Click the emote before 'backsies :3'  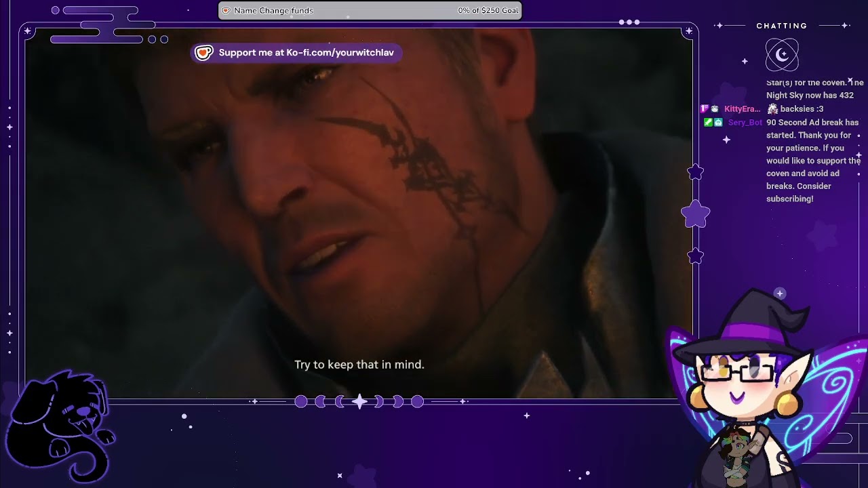[772, 108]
